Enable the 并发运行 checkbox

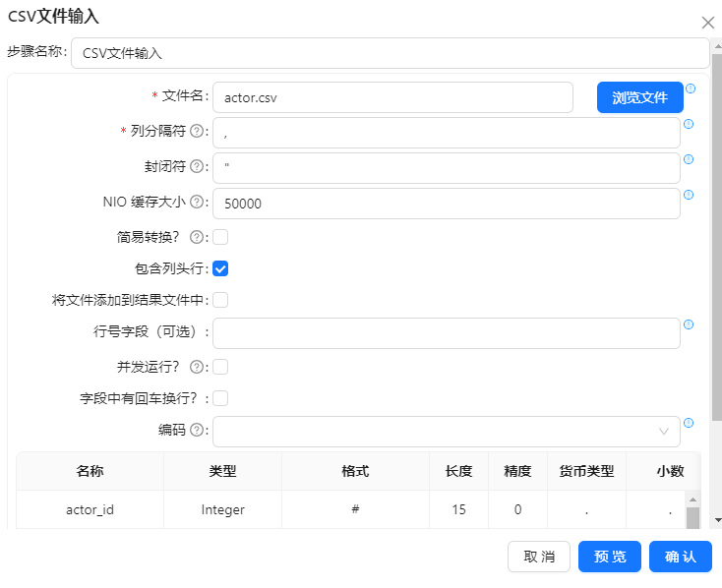(x=221, y=367)
